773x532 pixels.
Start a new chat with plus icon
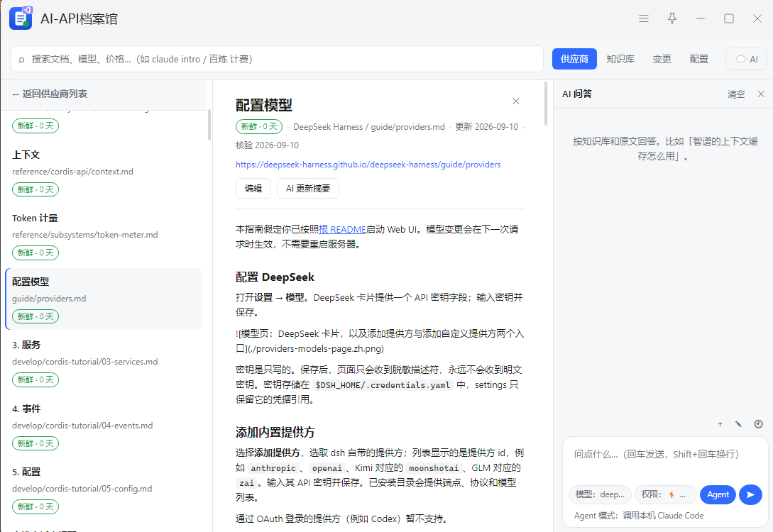720,423
